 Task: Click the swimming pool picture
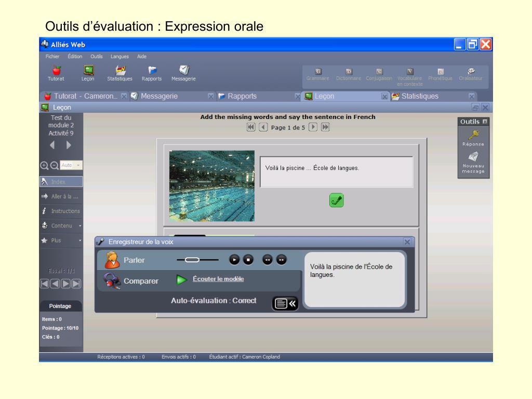(x=212, y=186)
